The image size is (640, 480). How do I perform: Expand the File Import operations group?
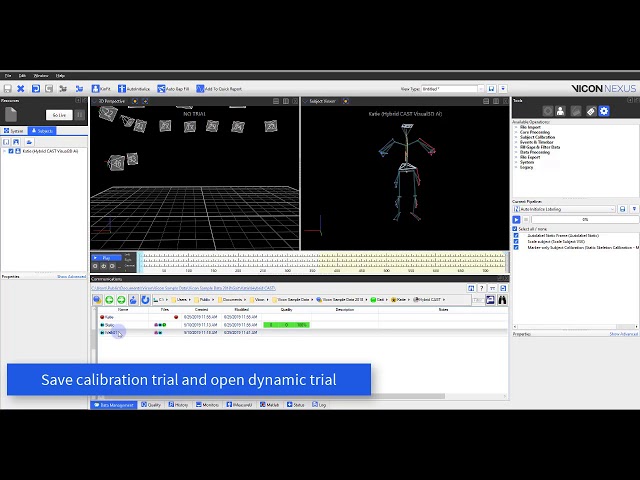[x=516, y=127]
